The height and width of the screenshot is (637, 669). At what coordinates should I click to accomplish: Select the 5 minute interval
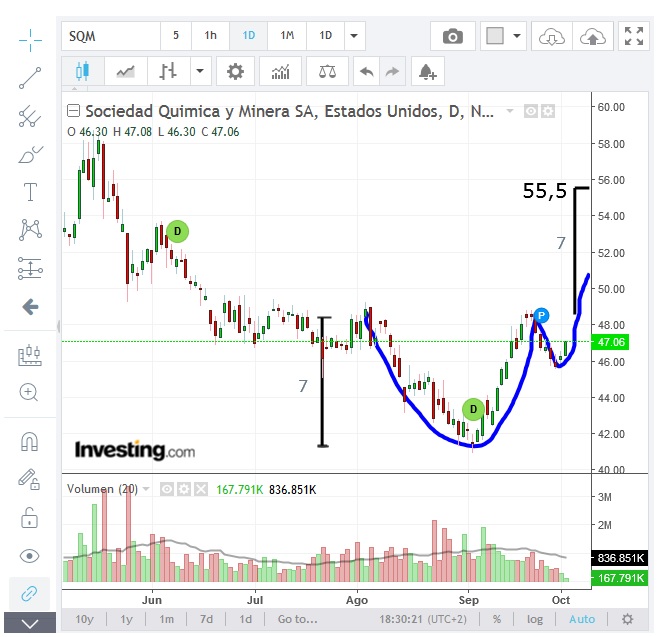(176, 36)
